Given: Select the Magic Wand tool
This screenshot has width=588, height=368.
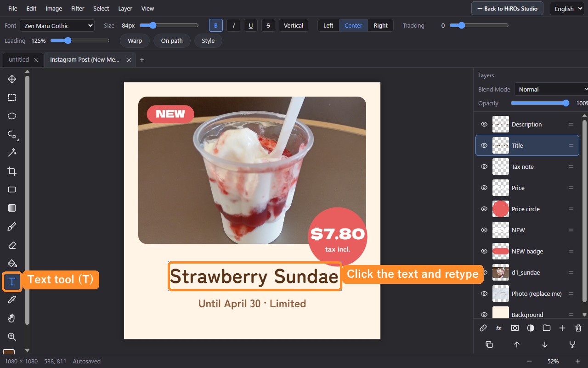Looking at the screenshot, I should click(x=12, y=153).
